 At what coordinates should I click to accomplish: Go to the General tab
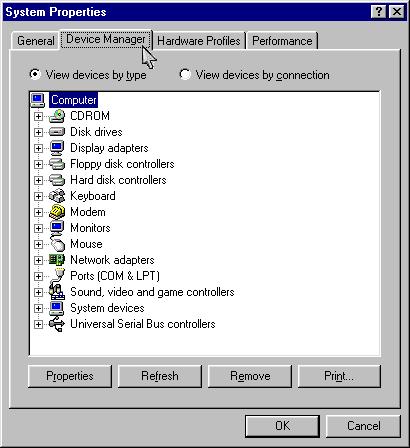point(36,41)
